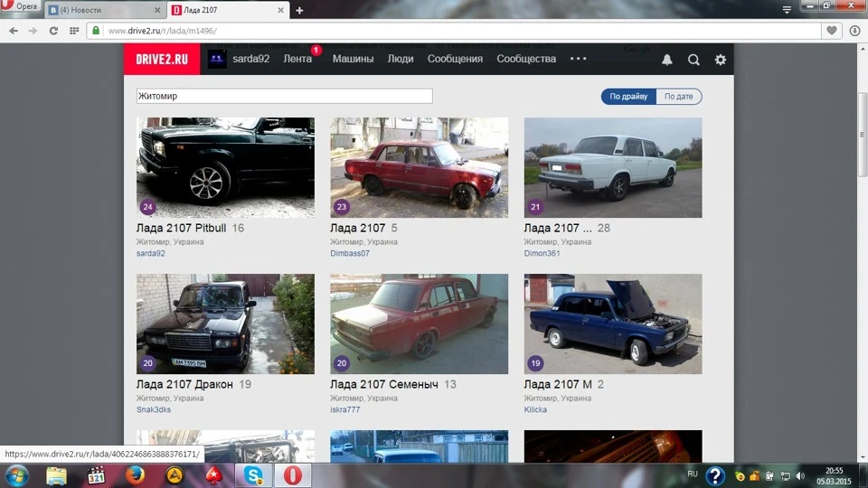Open Лада 2107 Pitbull title link
The image size is (868, 488).
tap(181, 228)
